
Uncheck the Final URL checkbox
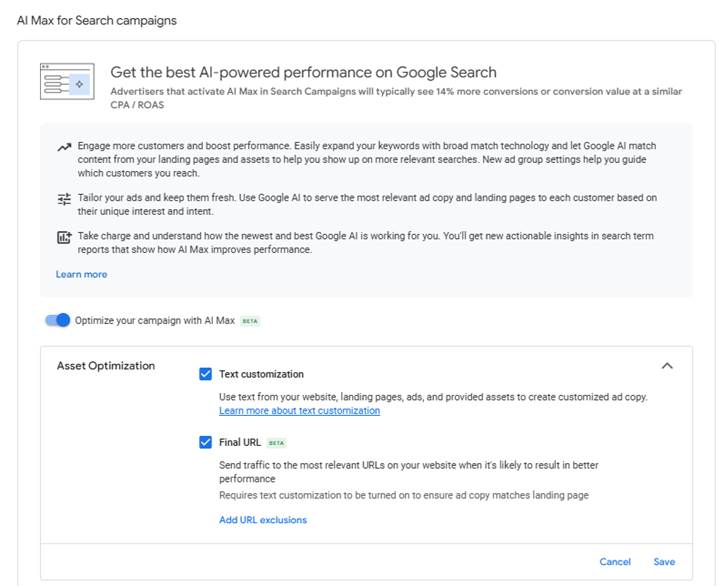205,442
